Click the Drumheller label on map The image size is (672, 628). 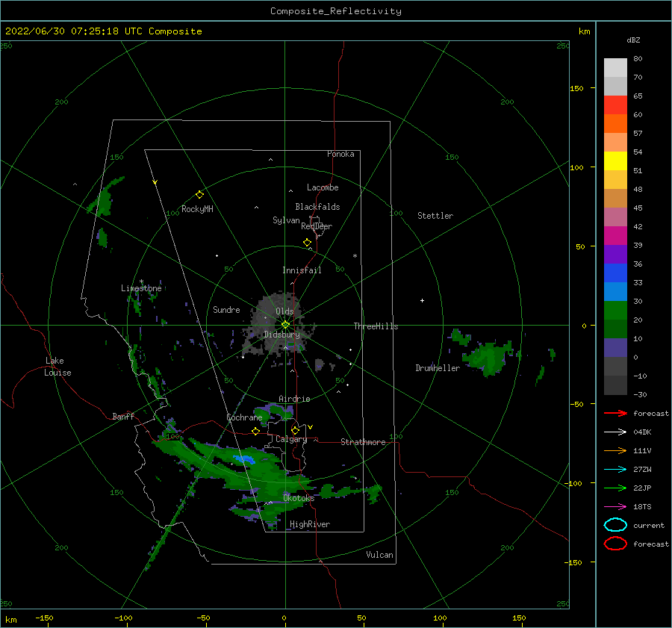pos(437,368)
